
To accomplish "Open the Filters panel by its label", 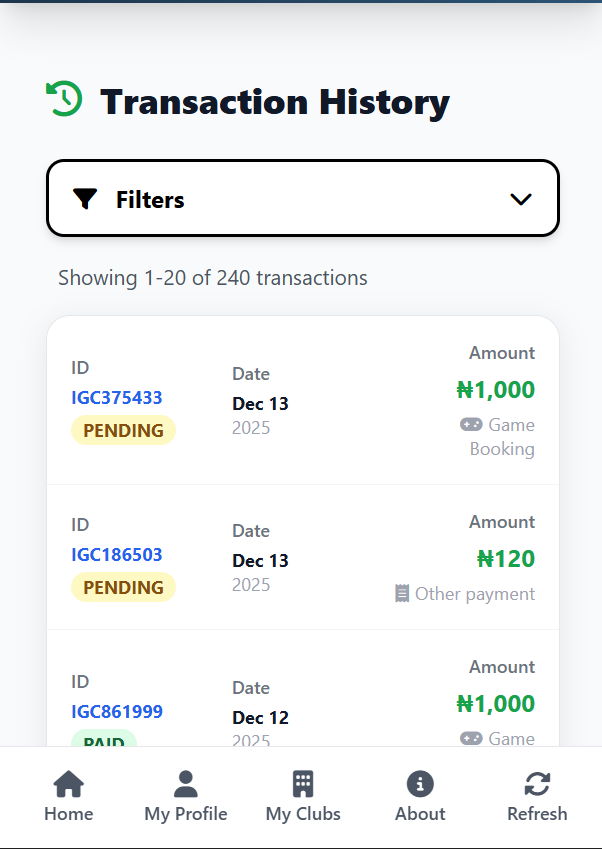I will pos(150,200).
